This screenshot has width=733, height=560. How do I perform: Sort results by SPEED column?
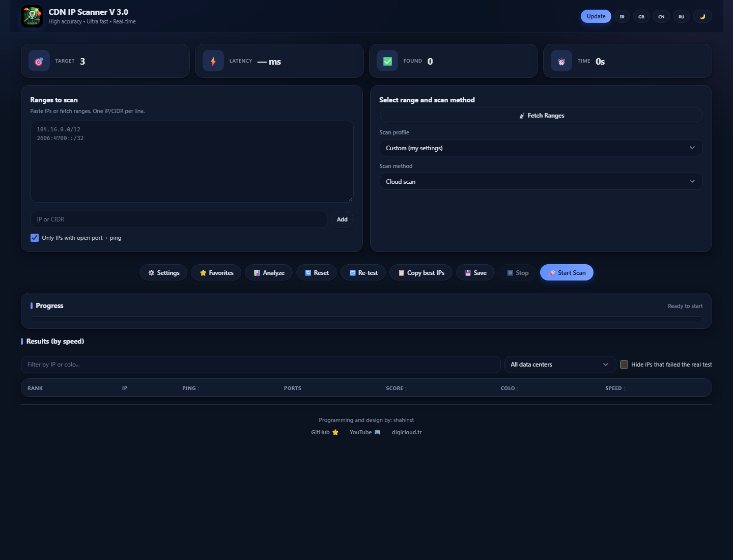(x=615, y=388)
